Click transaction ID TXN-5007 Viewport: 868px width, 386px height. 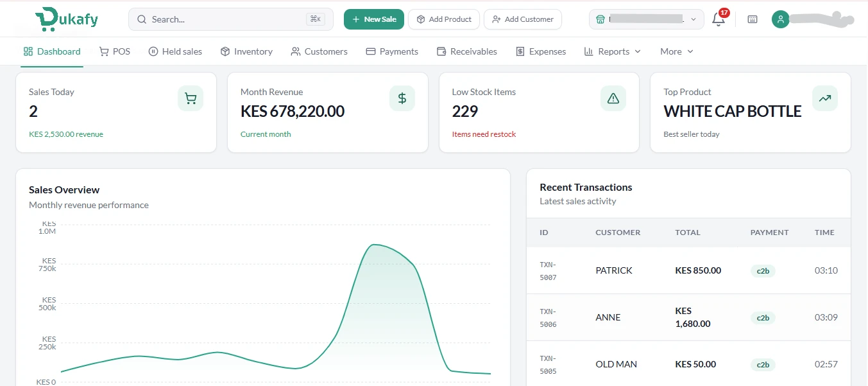click(x=548, y=270)
